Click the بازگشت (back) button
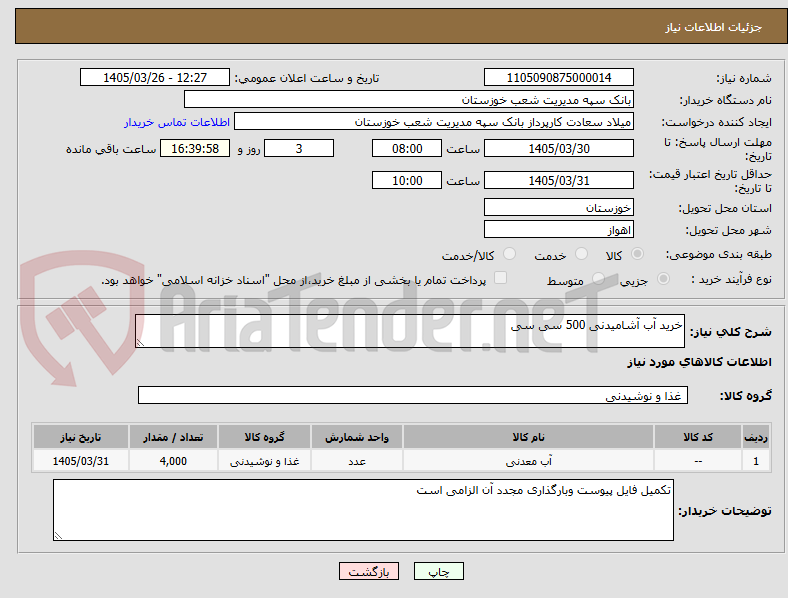 (x=369, y=571)
